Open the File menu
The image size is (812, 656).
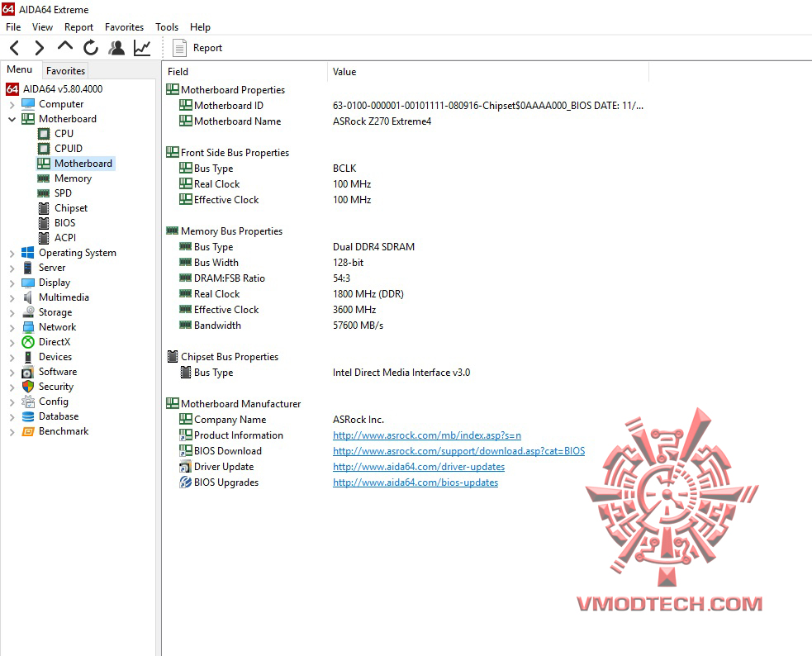(13, 27)
